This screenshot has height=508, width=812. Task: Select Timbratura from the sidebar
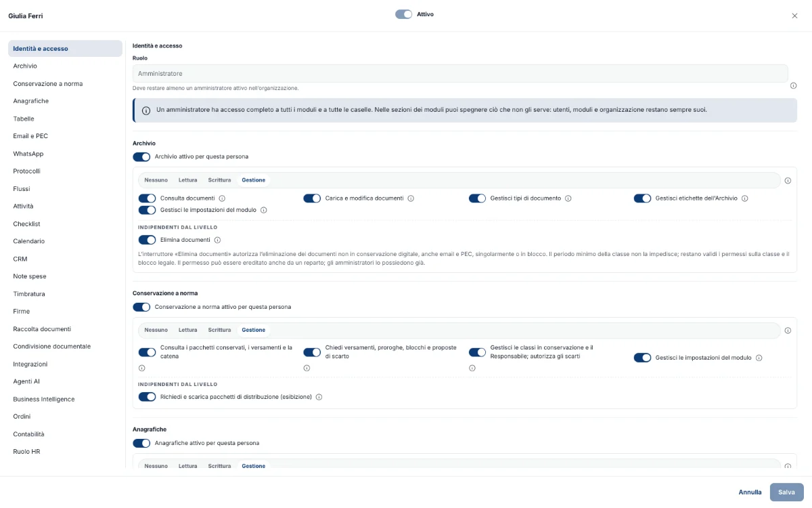[65, 294]
